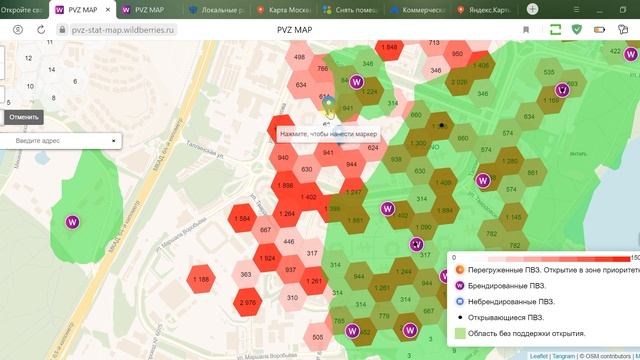Screen dimensions: 640x360
Task: Click the branded PVZ marker next to hexagon 422
Action: pyautogui.click(x=631, y=54)
